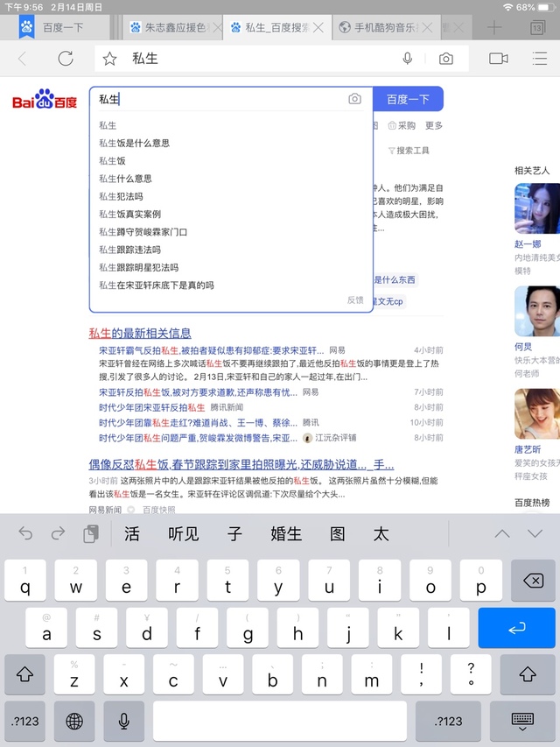Expand candidate list with up chevron
The width and height of the screenshot is (560, 747).
click(502, 533)
